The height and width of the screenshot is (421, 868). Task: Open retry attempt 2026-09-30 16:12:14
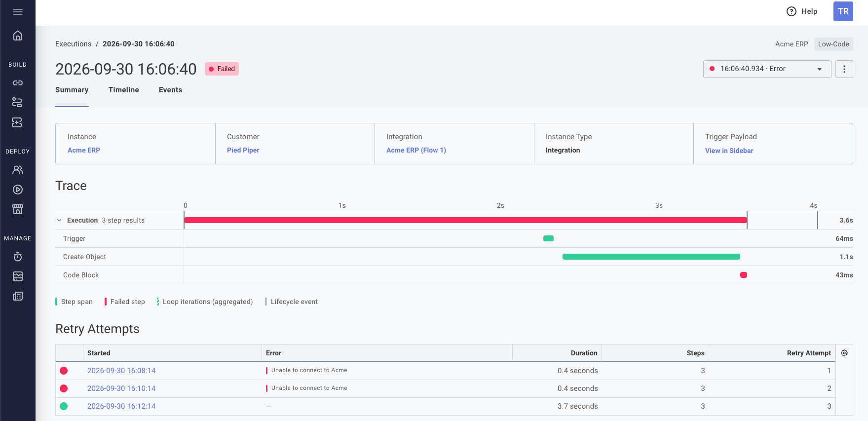tap(121, 406)
